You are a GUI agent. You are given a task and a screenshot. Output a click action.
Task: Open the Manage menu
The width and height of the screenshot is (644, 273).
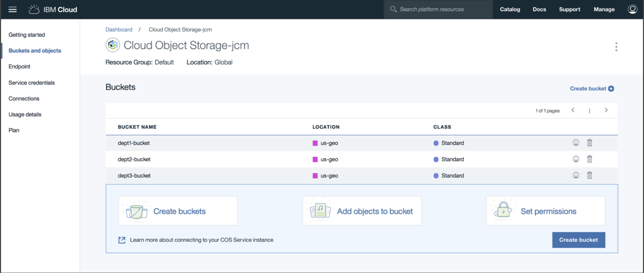pyautogui.click(x=604, y=9)
